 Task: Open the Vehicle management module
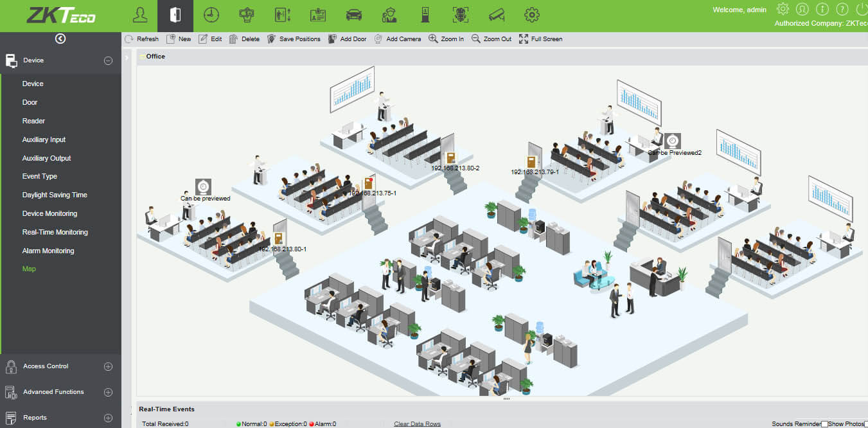[x=353, y=14]
